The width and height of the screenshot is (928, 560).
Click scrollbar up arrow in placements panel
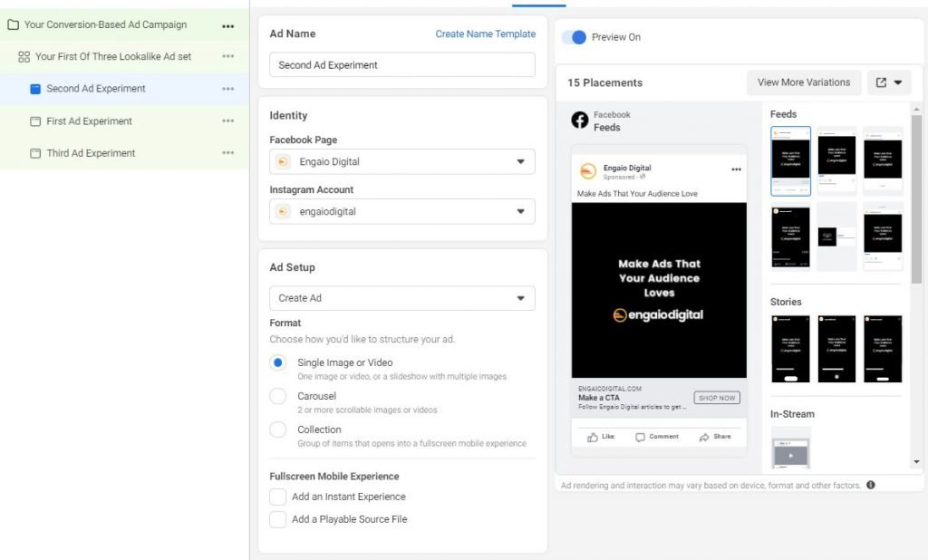tap(916, 109)
